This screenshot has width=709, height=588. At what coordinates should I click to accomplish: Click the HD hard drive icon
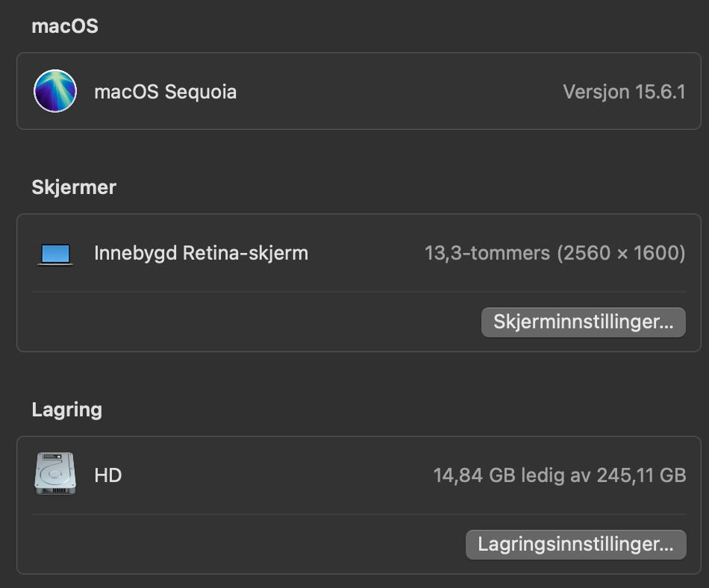pos(55,475)
